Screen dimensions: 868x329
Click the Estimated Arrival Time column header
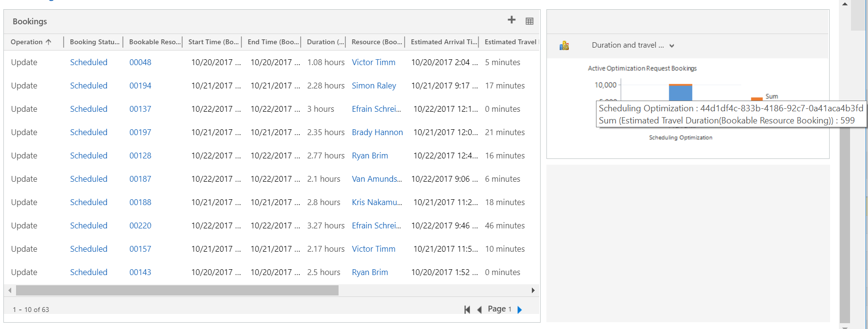[x=443, y=42]
